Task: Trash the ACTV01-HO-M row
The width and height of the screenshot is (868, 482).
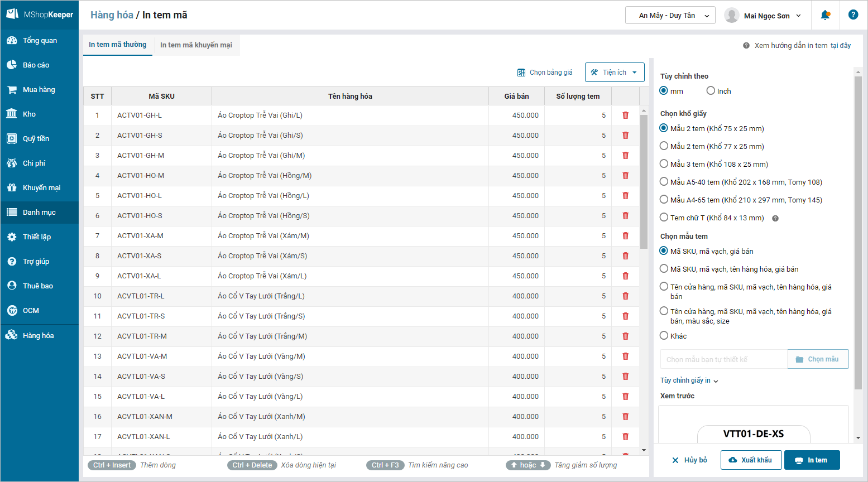Action: point(625,176)
